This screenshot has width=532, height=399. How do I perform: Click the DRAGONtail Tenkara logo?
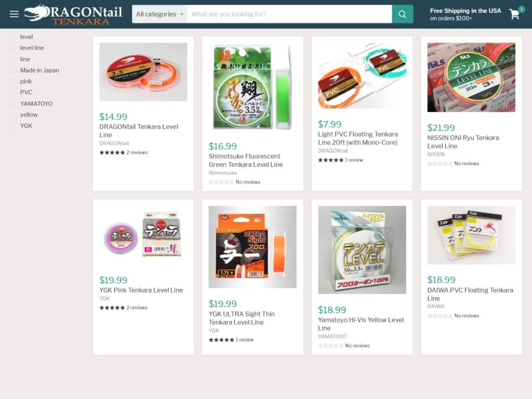click(x=73, y=14)
